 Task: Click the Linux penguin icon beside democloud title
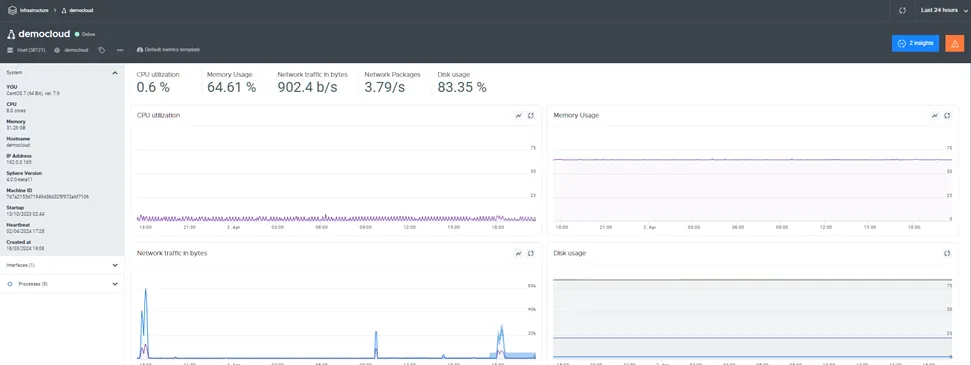pyautogui.click(x=11, y=34)
